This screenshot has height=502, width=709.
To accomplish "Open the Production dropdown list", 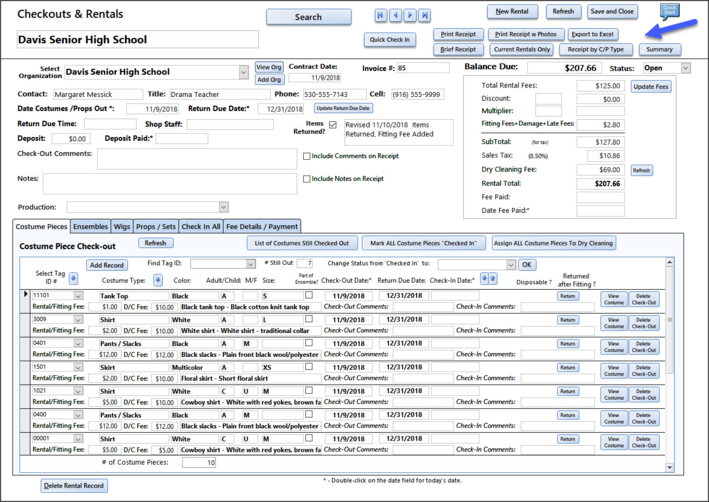I will tap(223, 208).
